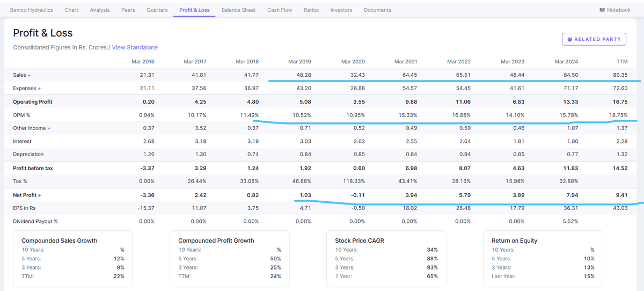Click the Dividend Payout % row label
The width and height of the screenshot is (644, 291).
click(35, 221)
